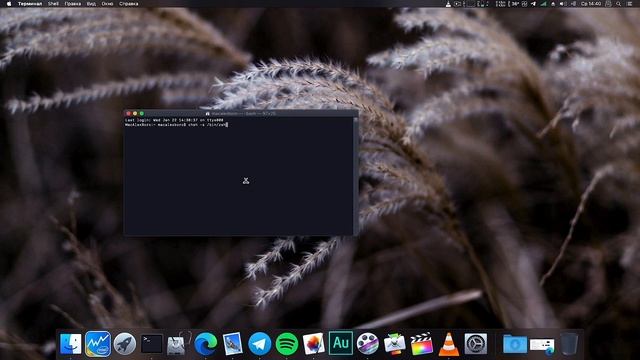This screenshot has width=640, height=360.
Task: Open System Preferences from the Dock
Action: point(476,344)
